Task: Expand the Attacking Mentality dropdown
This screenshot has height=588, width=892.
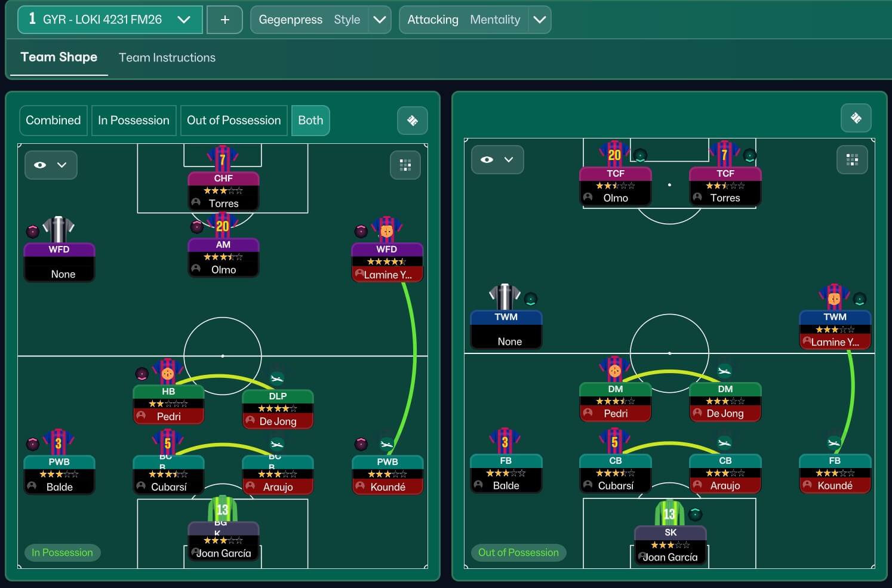Action: 539,20
